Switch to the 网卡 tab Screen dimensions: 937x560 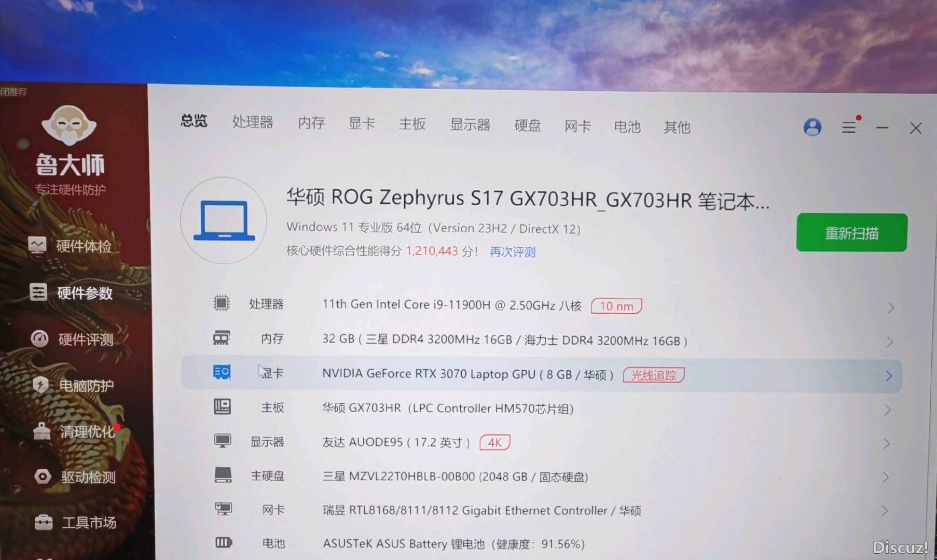577,126
